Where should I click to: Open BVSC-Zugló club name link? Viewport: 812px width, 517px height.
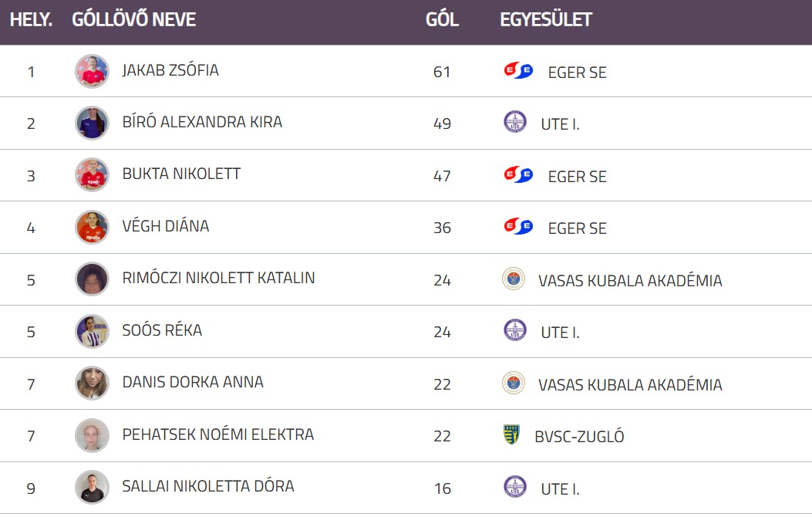click(579, 437)
